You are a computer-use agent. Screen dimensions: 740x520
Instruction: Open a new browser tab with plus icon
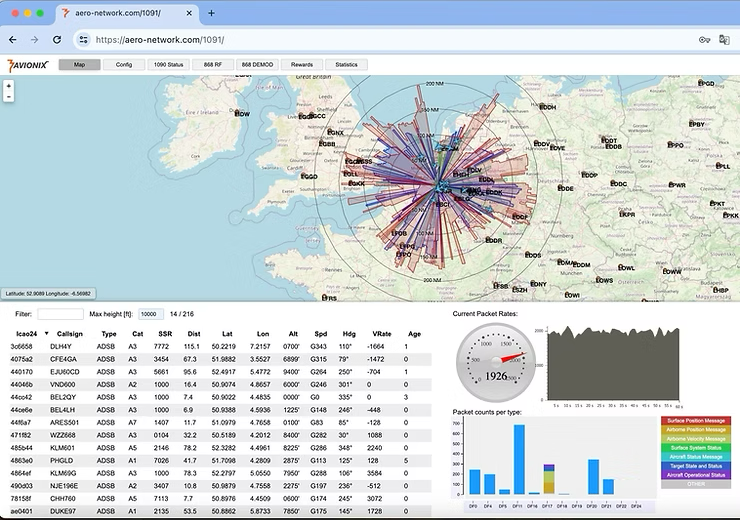point(211,13)
